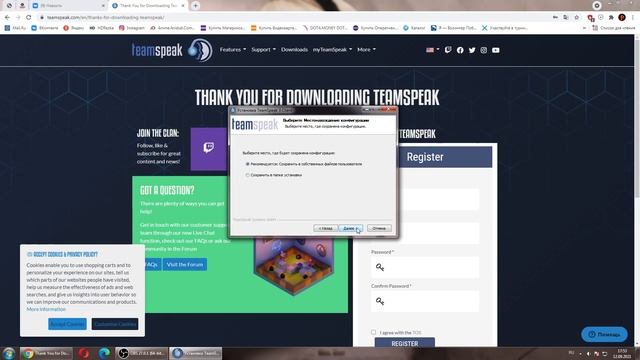Open TeamSpeak Facebook page from header icon
This screenshot has width=640, height=360.
[x=460, y=50]
